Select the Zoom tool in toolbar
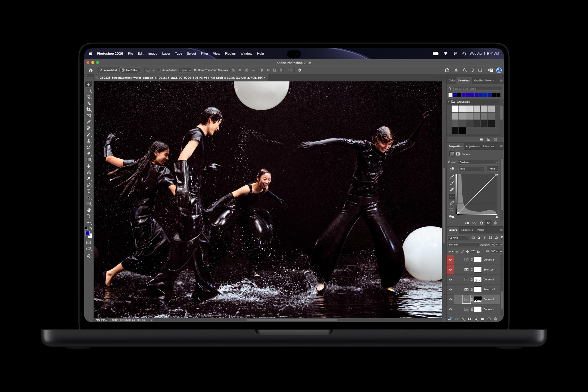Viewport: 588px width, 392px height. coord(88,216)
